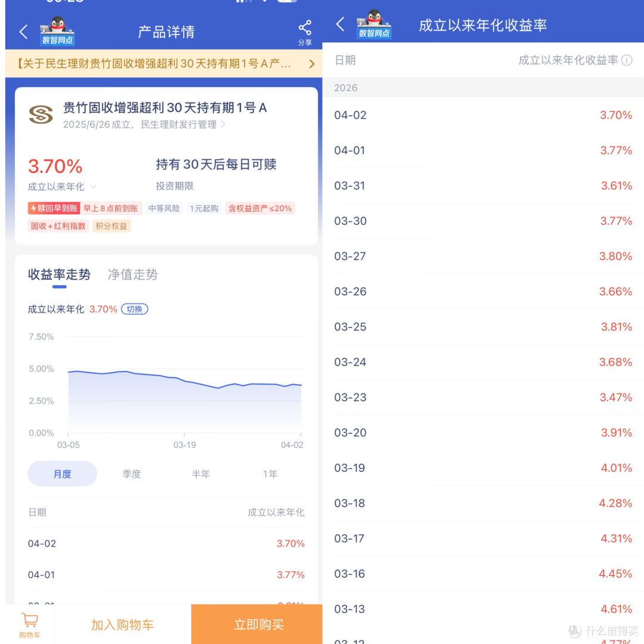The height and width of the screenshot is (644, 644).
Task: Select the 03-31 3.61% row
Action: point(483,185)
